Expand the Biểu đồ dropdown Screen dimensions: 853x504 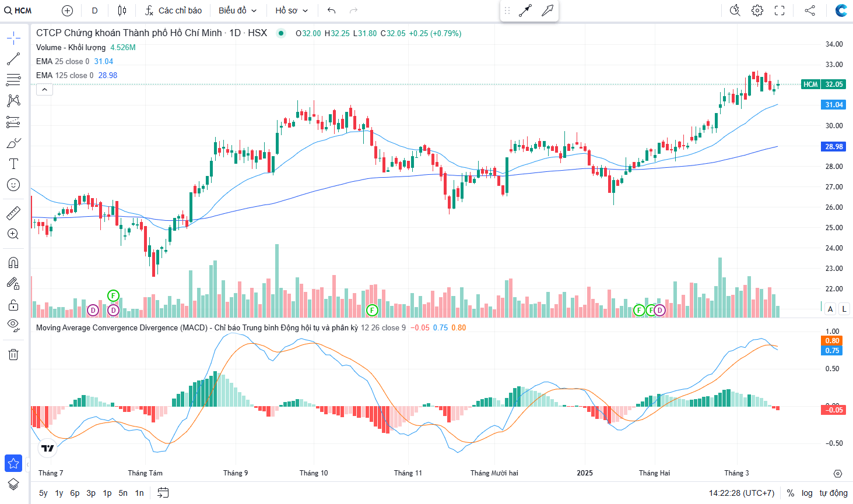point(237,10)
